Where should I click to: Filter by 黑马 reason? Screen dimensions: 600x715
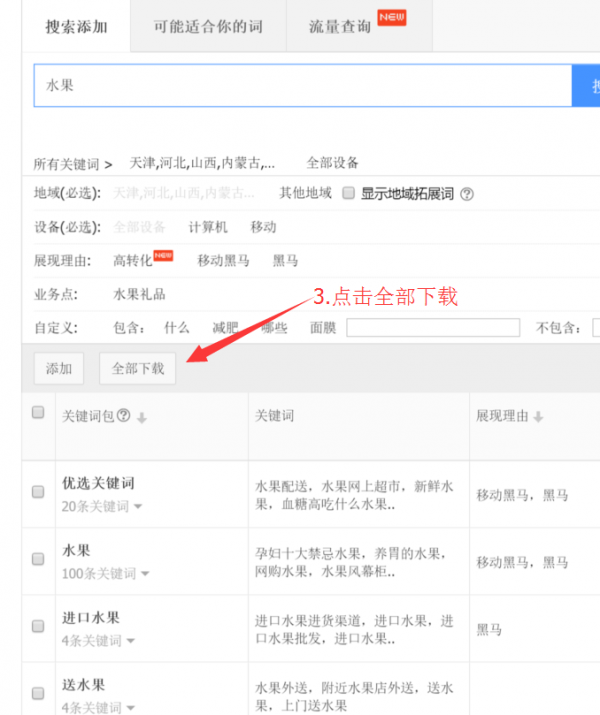point(285,260)
